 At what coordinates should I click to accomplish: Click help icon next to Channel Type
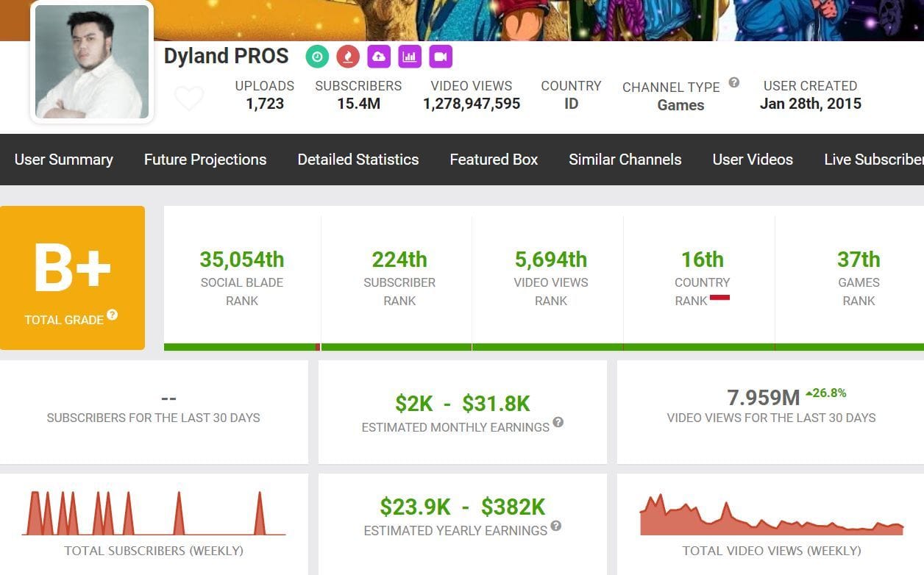pos(733,83)
